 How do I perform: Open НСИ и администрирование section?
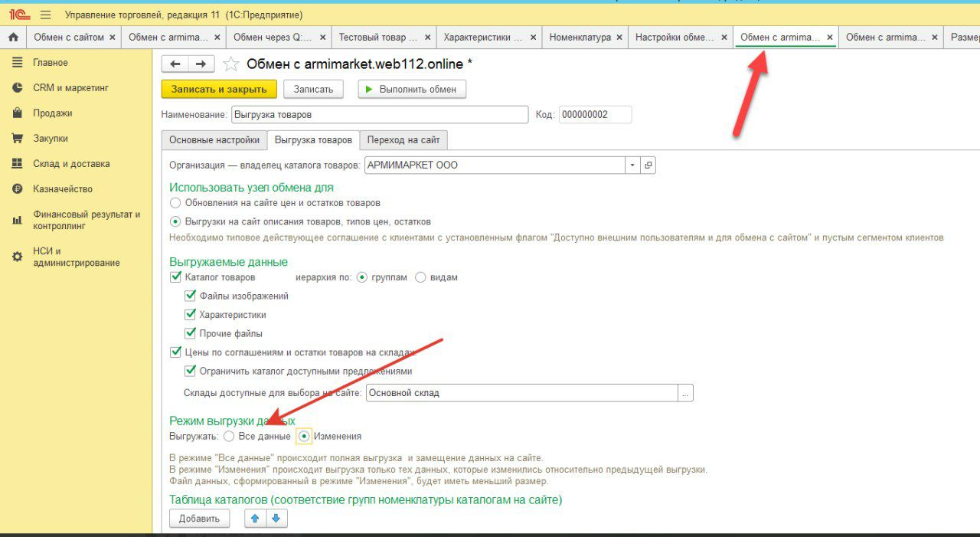76,257
